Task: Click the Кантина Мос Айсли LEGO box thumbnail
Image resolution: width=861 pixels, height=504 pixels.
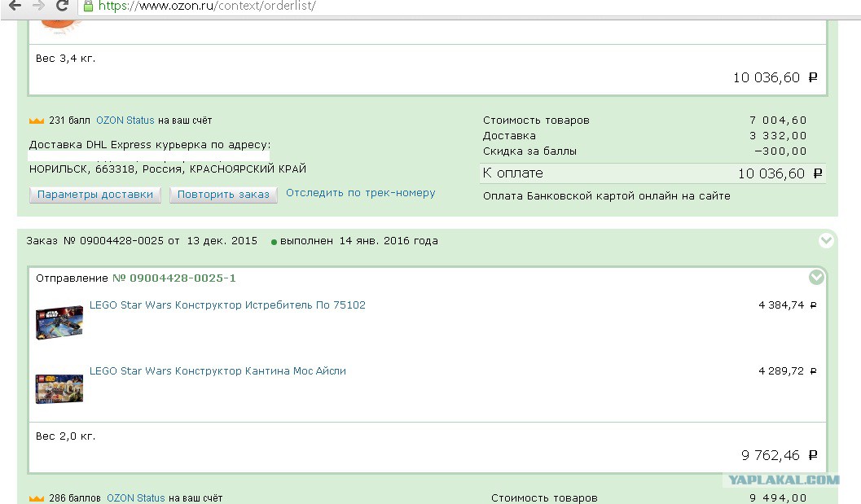Action: click(59, 388)
